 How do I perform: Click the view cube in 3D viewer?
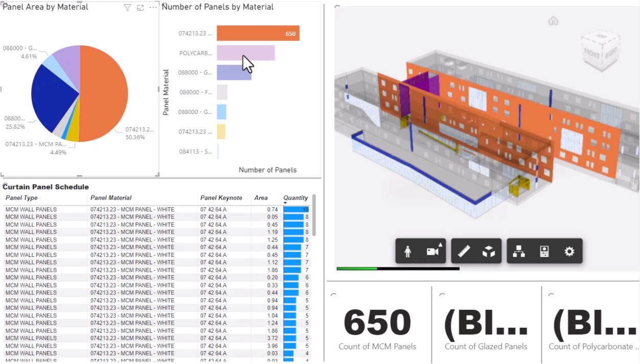tap(601, 50)
